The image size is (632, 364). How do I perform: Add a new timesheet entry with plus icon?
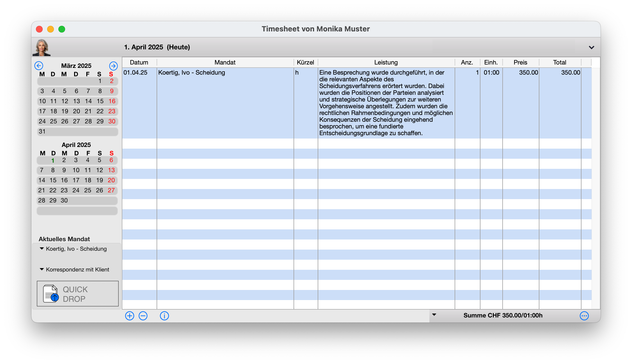(x=130, y=316)
